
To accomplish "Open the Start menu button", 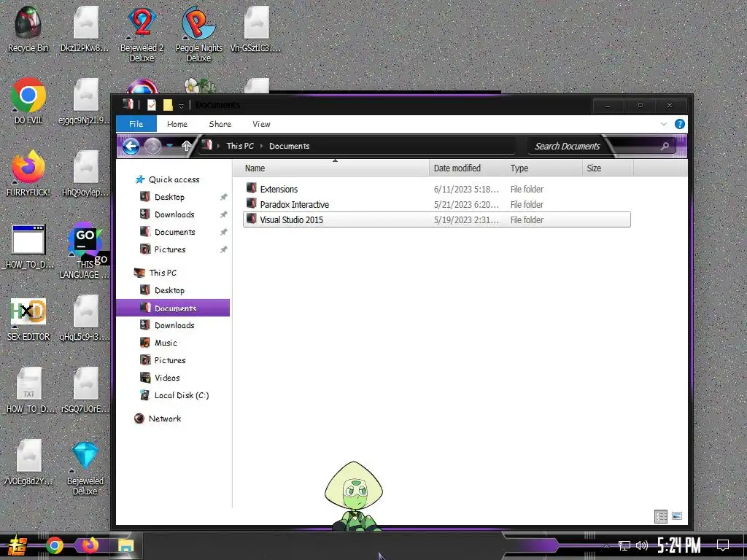I will click(x=18, y=545).
